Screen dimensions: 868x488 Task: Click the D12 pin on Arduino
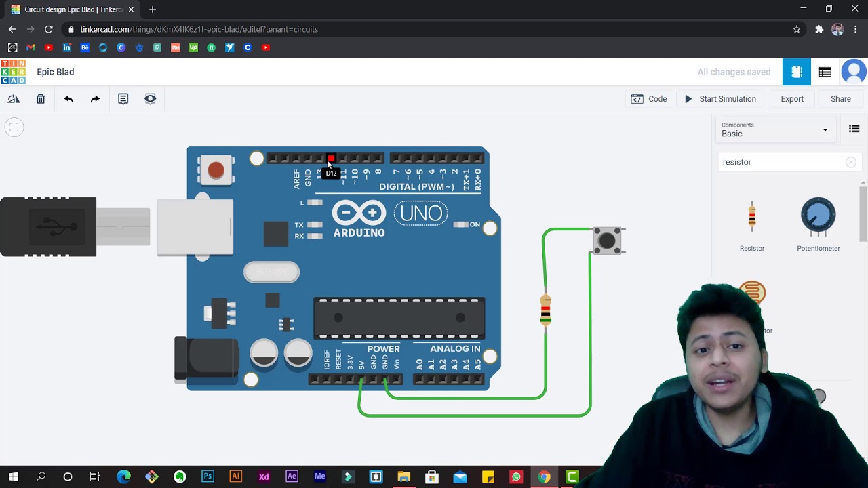click(331, 159)
